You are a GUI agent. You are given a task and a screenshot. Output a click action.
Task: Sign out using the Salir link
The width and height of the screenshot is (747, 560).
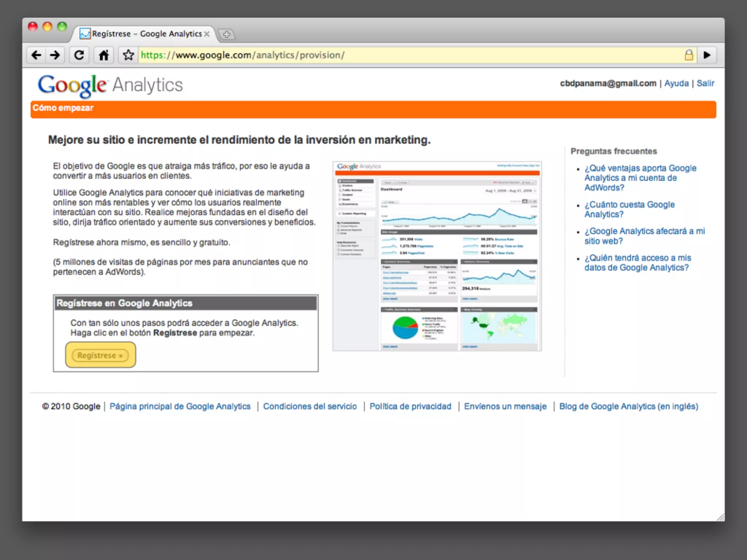705,83
